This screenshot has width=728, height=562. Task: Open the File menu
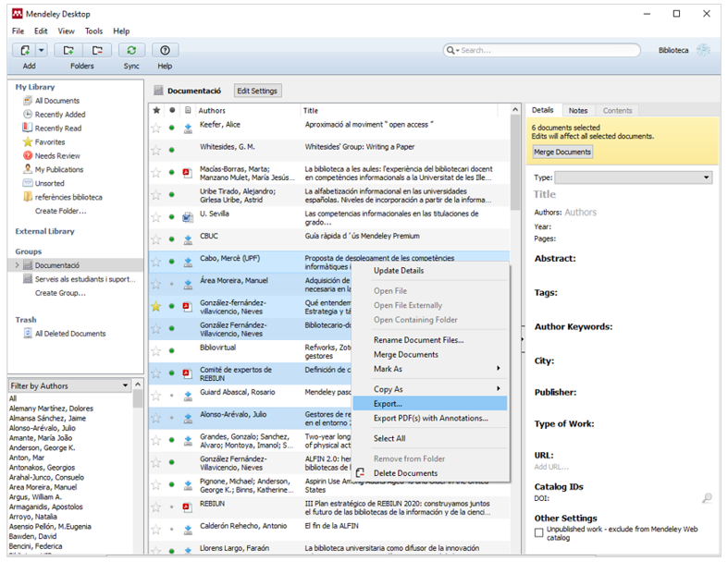coord(18,31)
